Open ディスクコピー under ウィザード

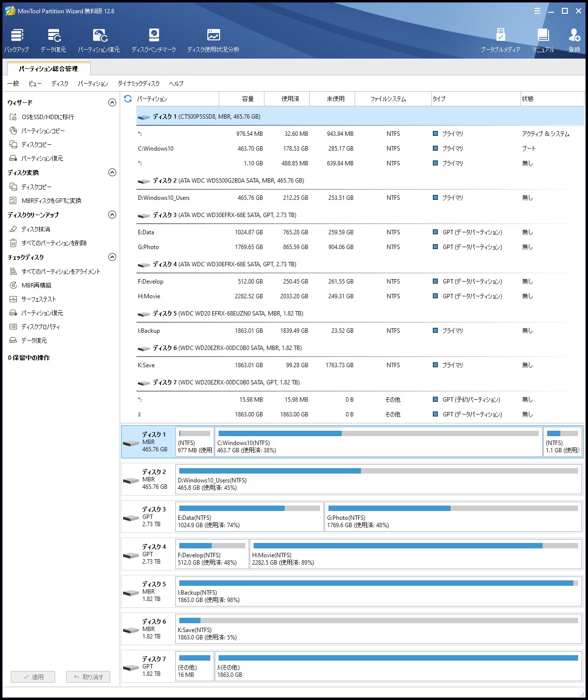[31, 145]
